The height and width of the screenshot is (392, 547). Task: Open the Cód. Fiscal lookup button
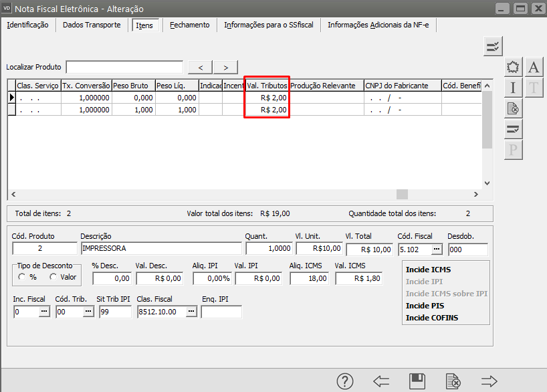437,249
